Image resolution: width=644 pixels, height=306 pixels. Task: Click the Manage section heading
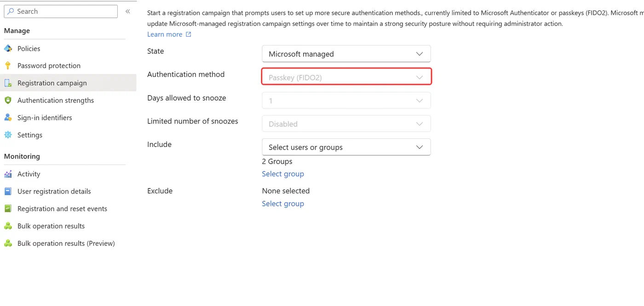[17, 31]
